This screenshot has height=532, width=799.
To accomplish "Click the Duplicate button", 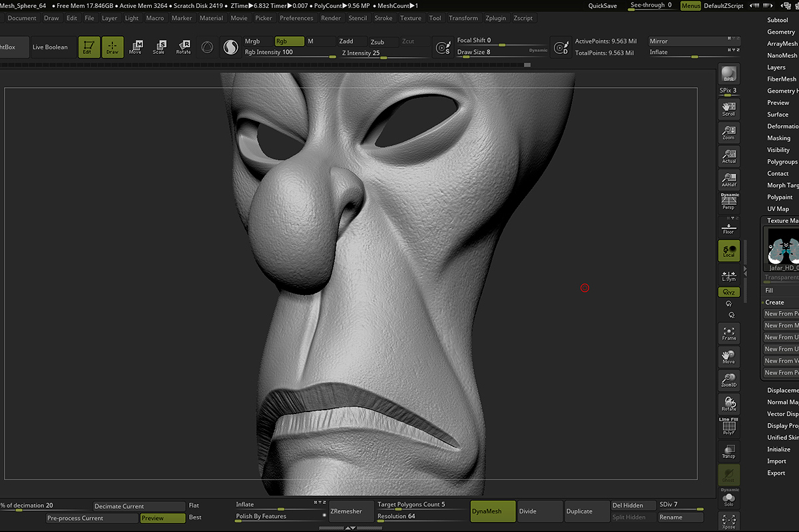I will [587, 511].
